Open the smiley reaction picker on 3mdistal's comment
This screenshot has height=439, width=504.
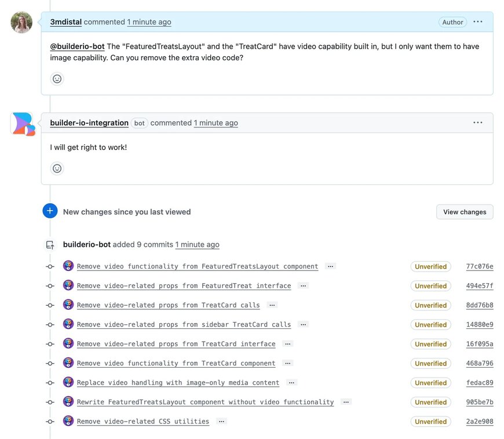pyautogui.click(x=57, y=78)
